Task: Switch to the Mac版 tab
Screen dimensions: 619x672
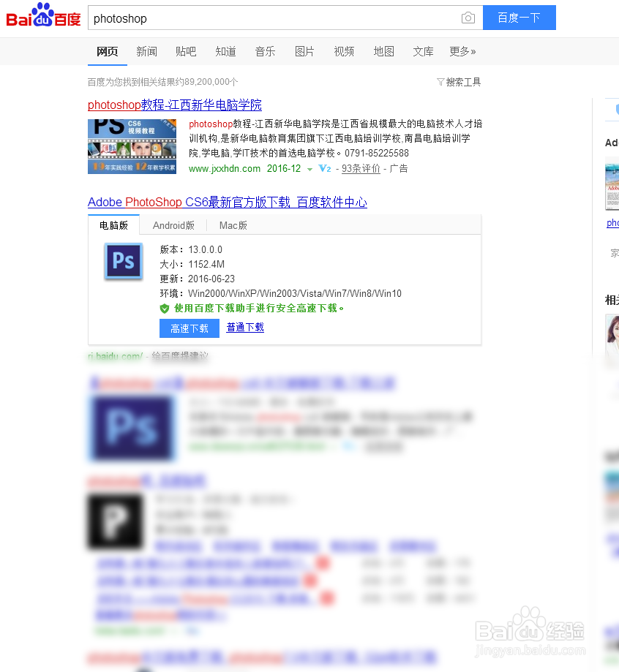Action: 233,225
